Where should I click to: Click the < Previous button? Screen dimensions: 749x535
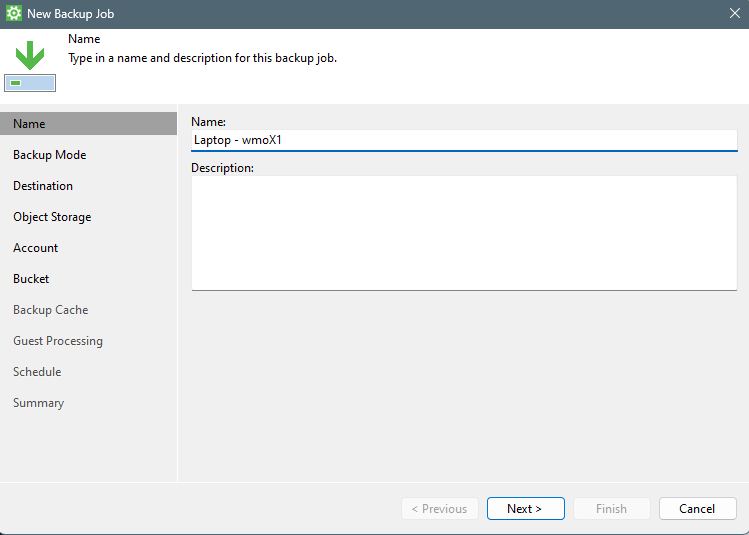(440, 509)
